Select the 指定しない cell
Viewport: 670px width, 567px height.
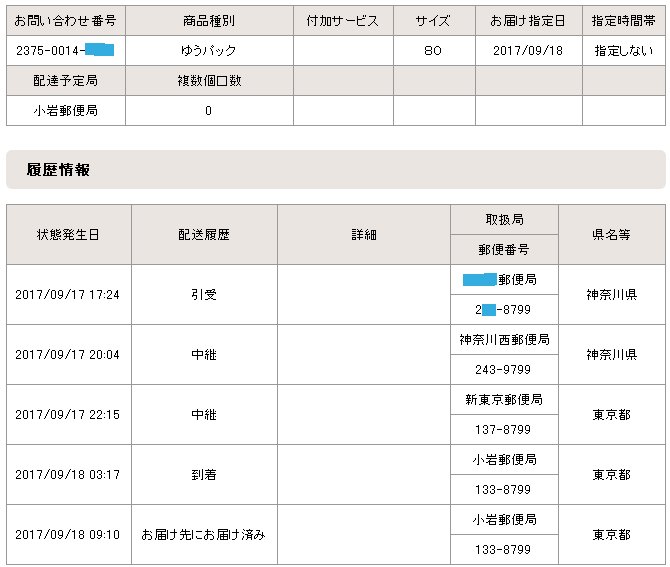pyautogui.click(x=624, y=50)
